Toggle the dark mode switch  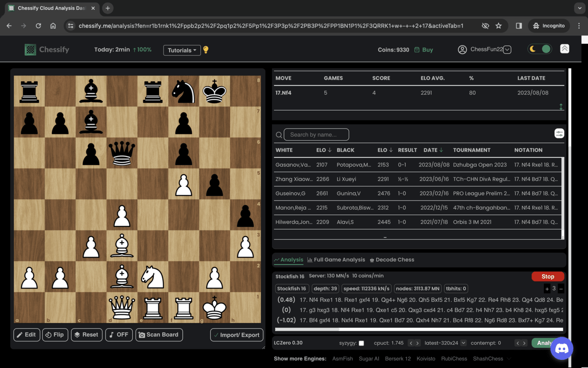click(x=539, y=49)
